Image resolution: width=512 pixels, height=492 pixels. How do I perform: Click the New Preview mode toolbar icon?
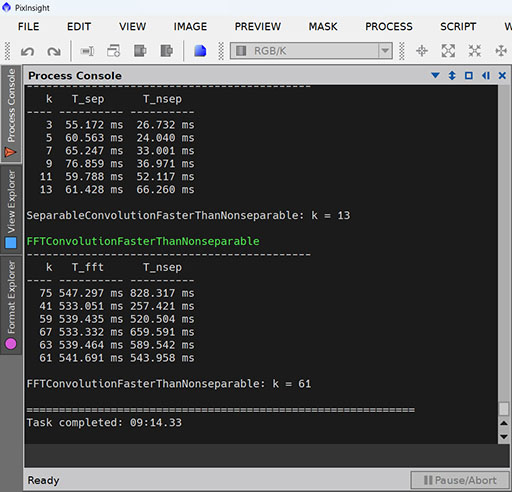pyautogui.click(x=87, y=51)
